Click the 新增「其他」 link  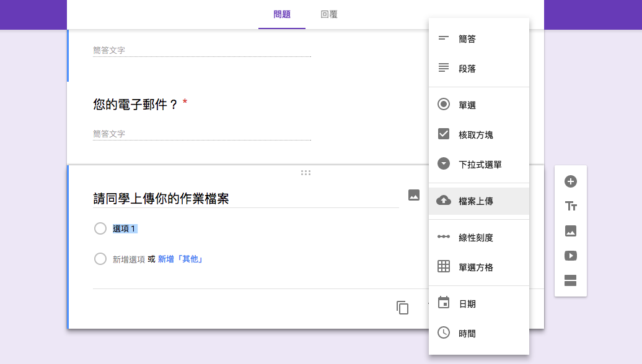(x=180, y=259)
